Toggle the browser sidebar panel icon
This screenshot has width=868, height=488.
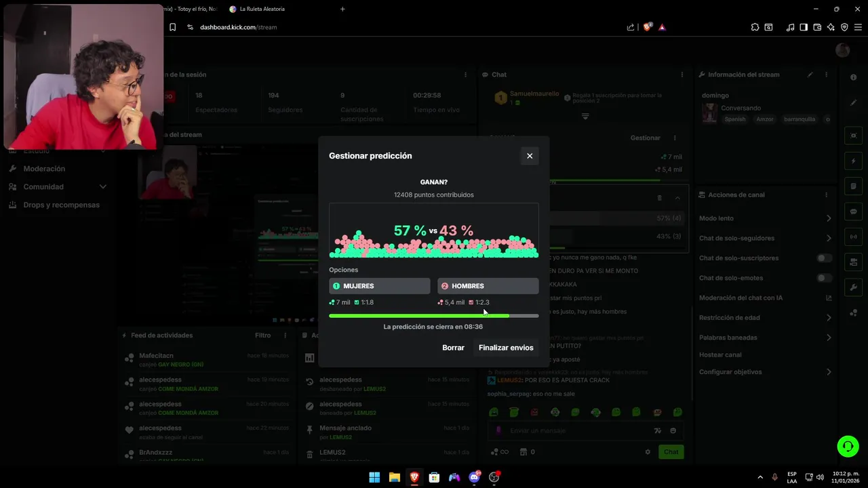coord(804,27)
